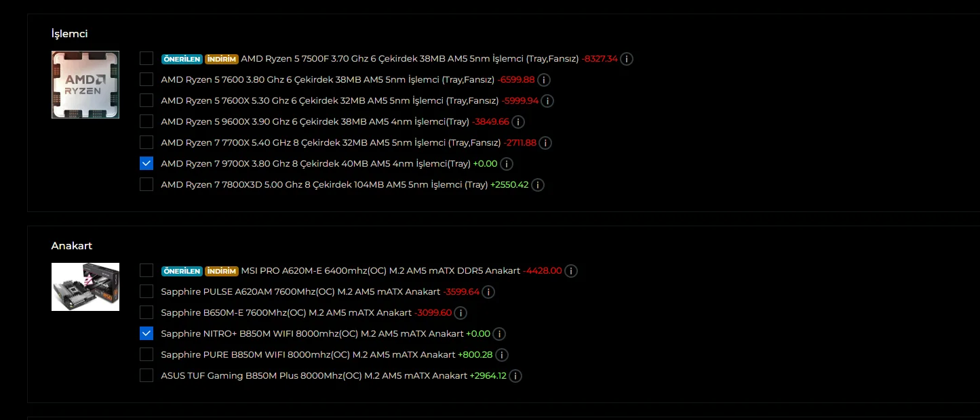980x420 pixels.
Task: Click Sapphire B650M-E 7600Mhz product name
Action: [286, 313]
